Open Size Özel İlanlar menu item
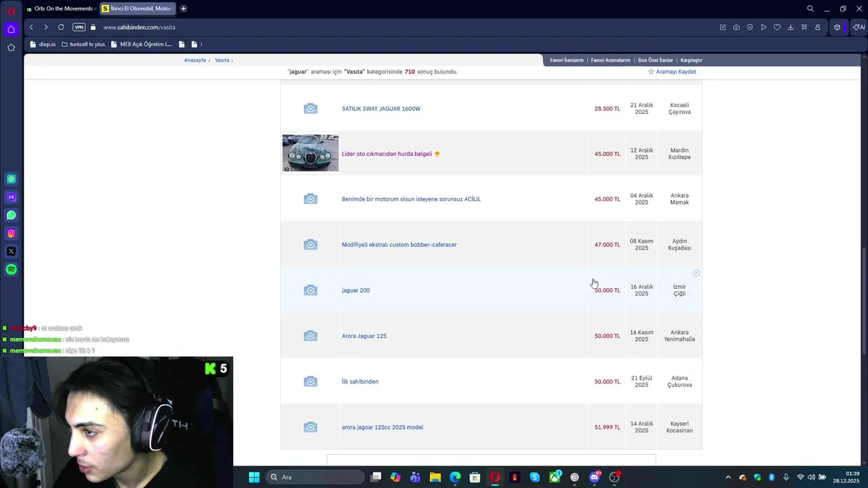 (x=655, y=60)
